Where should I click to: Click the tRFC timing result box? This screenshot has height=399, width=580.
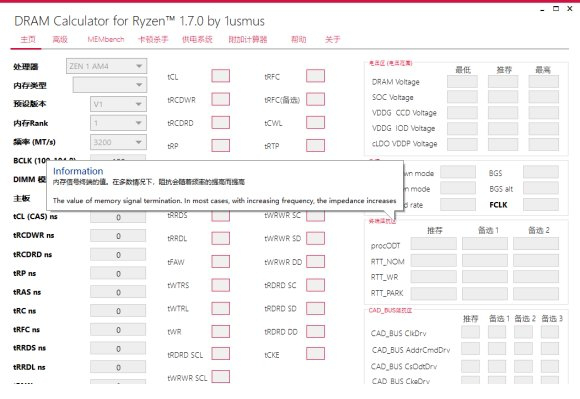316,76
